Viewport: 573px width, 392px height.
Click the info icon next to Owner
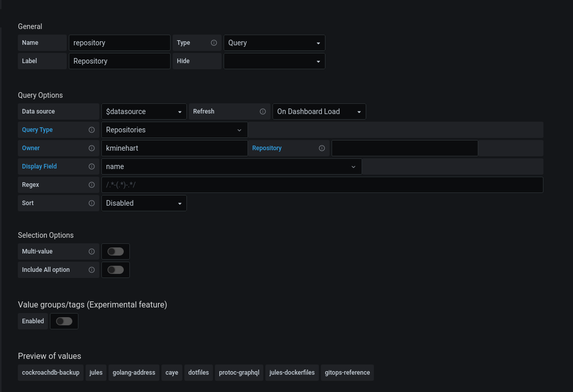tap(92, 148)
